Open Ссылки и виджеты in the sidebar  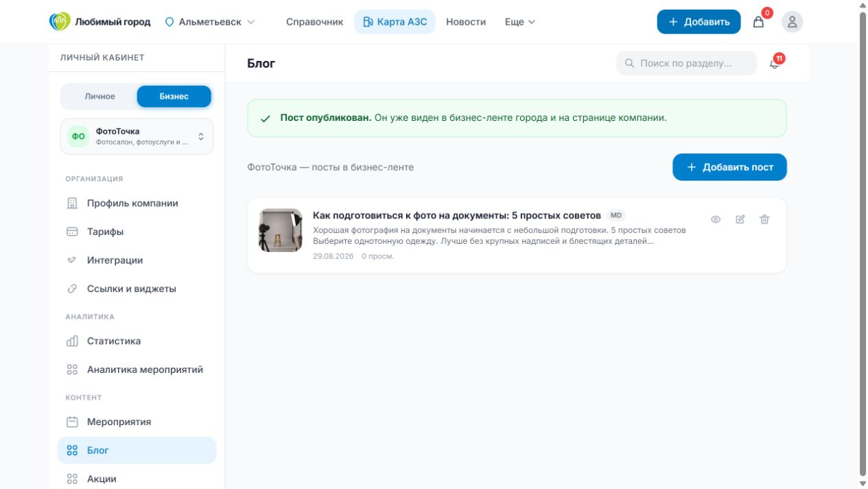137,289
